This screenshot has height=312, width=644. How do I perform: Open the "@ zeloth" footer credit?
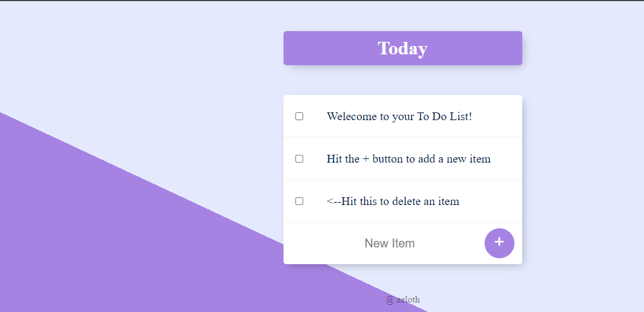tap(402, 299)
